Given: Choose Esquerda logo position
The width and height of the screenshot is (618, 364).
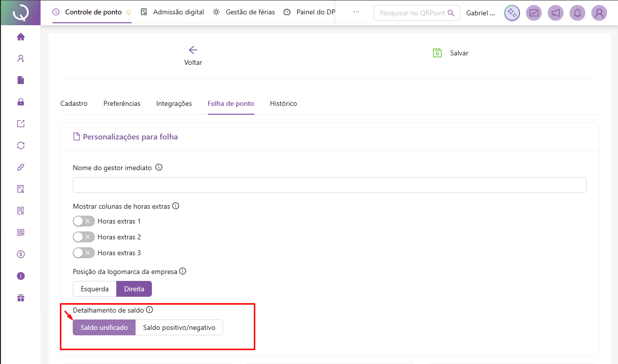Looking at the screenshot, I should 95,289.
